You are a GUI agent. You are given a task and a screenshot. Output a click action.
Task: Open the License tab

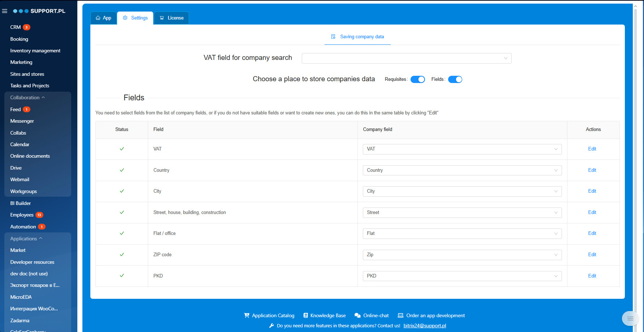coord(172,18)
